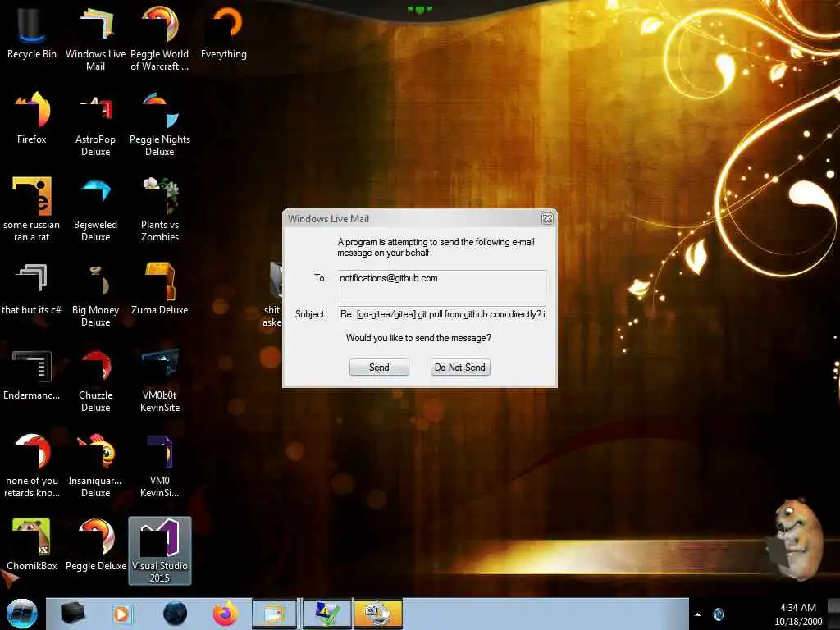Switch to the highlighted camera taskbar app
Screen dimensions: 840x630
(377, 614)
